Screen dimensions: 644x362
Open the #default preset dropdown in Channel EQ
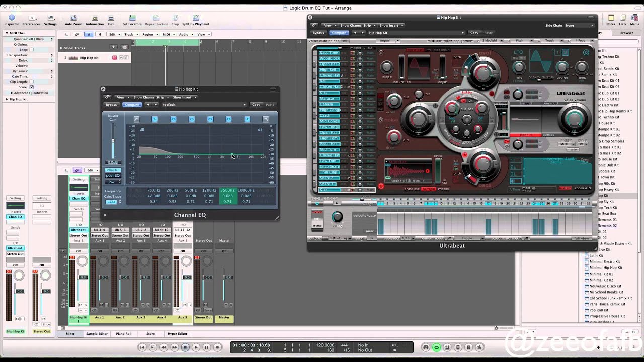coord(203,105)
